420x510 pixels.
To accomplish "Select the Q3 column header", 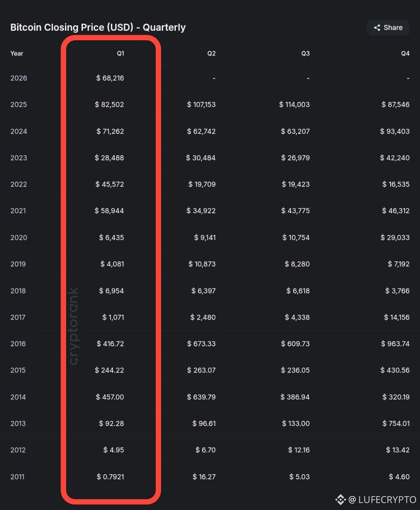I will point(305,53).
